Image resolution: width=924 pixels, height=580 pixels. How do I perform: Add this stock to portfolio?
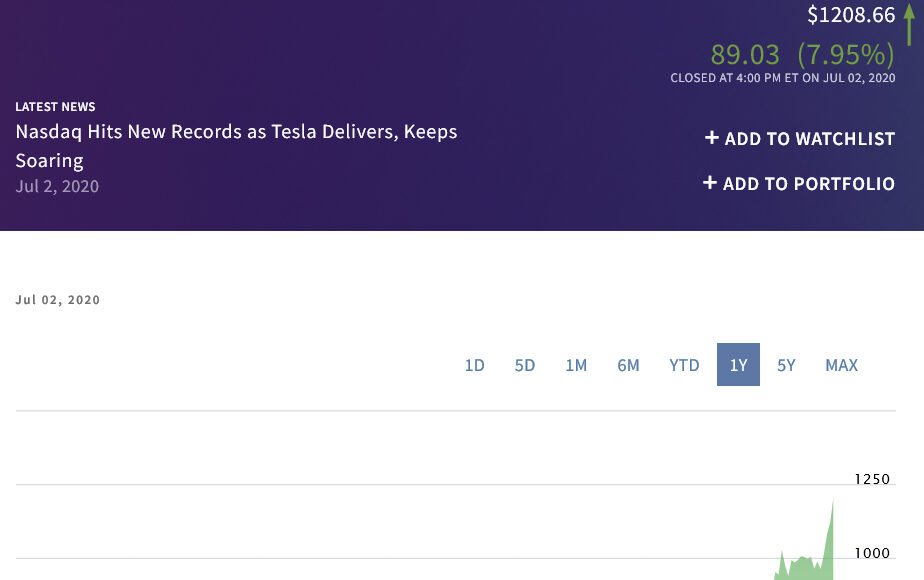coord(799,184)
